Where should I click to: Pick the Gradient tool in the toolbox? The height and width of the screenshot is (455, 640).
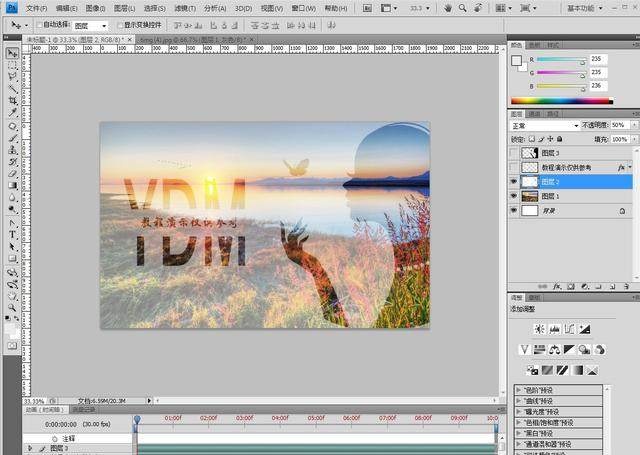pos(13,185)
